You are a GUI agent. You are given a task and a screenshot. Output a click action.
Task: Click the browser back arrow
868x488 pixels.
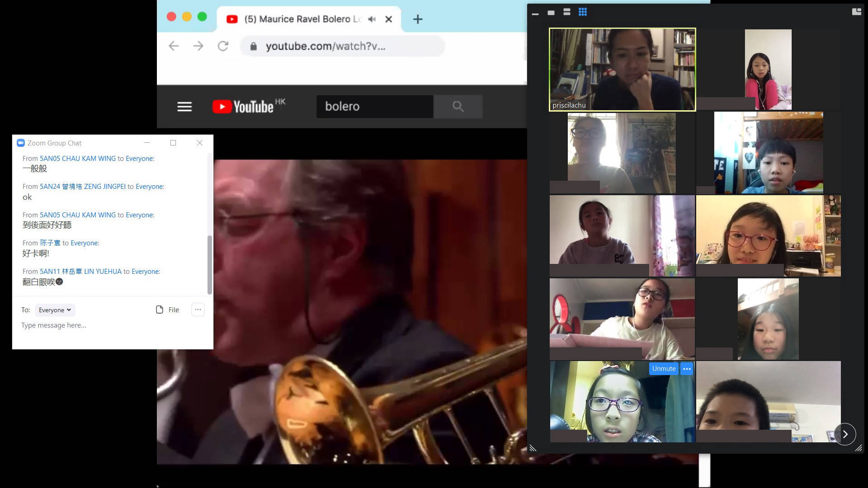tap(174, 46)
